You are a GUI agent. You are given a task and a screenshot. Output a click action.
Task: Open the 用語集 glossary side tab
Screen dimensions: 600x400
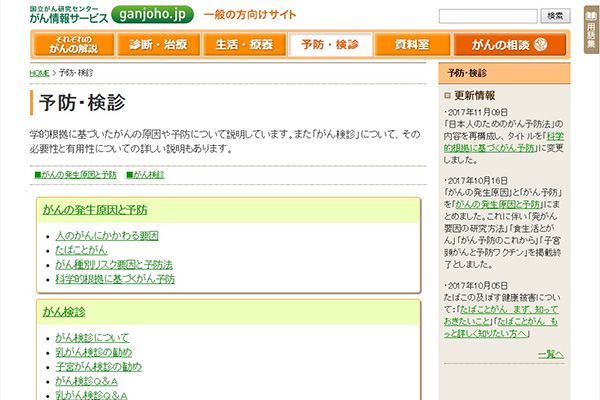pyautogui.click(x=591, y=29)
